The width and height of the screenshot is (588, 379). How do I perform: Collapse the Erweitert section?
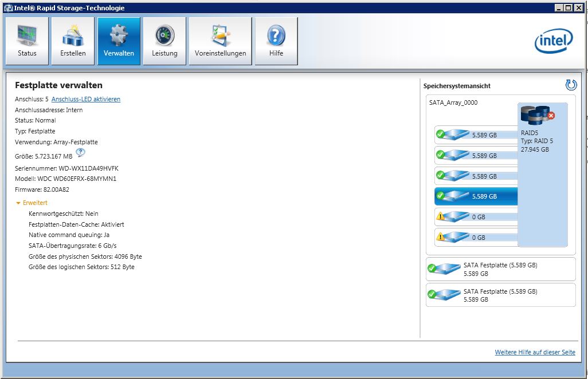point(32,203)
